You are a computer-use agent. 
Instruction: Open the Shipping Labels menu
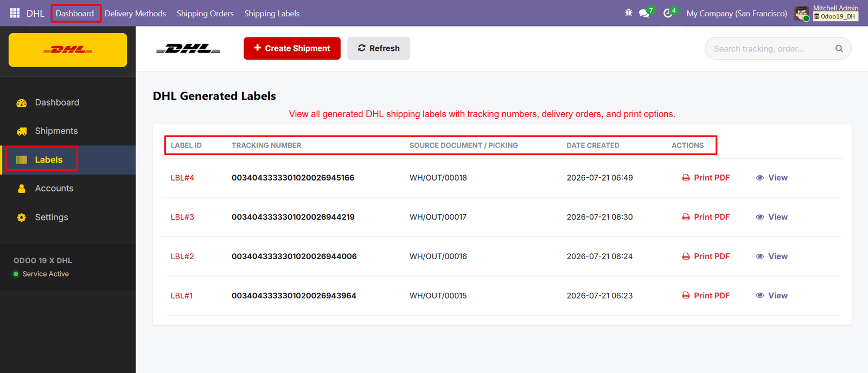click(x=272, y=13)
